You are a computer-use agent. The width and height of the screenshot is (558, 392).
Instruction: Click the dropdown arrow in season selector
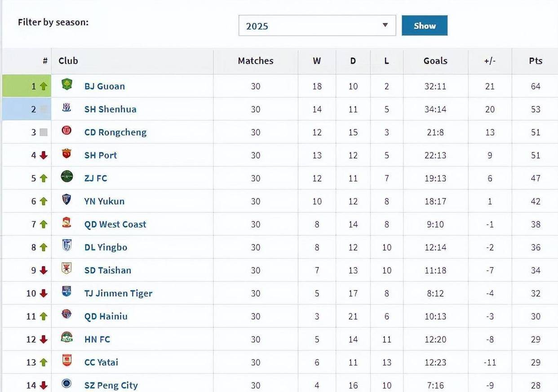tap(385, 25)
